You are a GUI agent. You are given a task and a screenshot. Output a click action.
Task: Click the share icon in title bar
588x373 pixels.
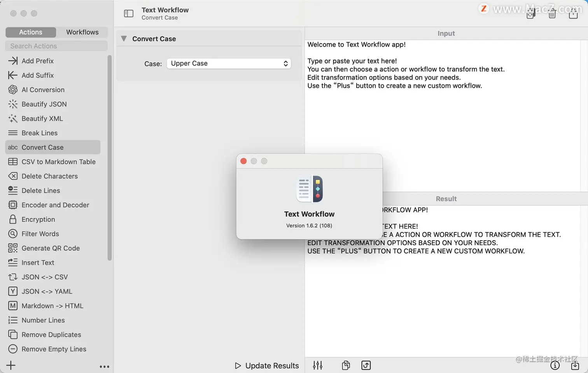(x=573, y=14)
